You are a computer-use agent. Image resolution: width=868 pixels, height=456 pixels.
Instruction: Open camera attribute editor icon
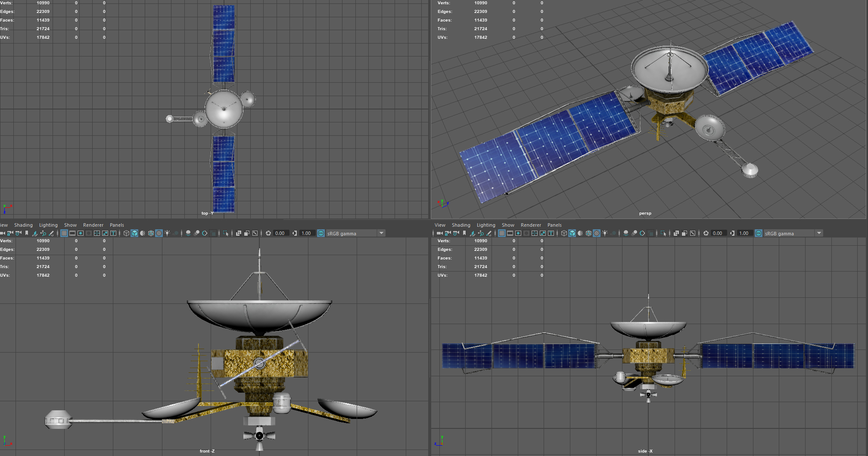pyautogui.click(x=18, y=233)
